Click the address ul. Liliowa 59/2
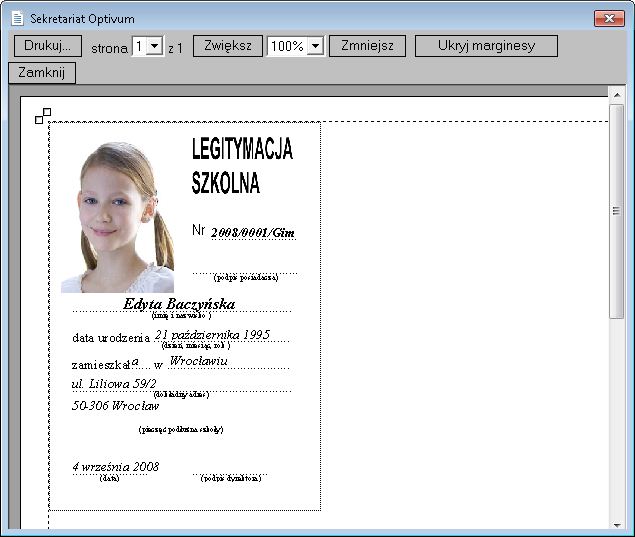 pos(114,384)
